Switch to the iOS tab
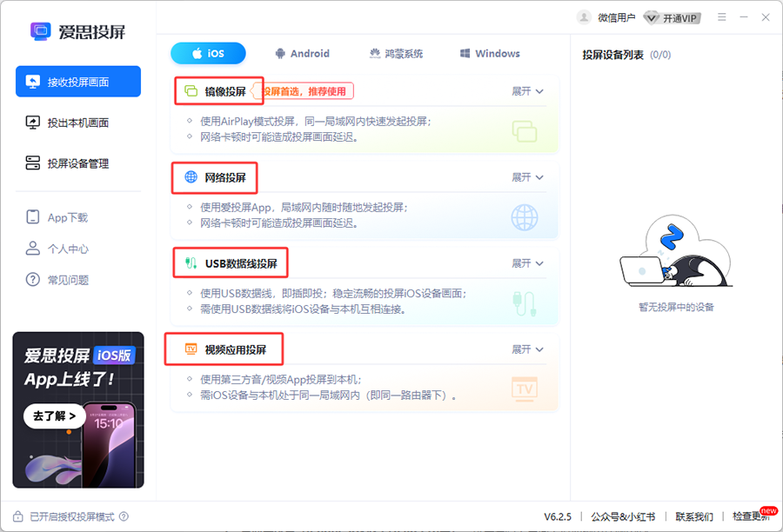 tap(208, 53)
